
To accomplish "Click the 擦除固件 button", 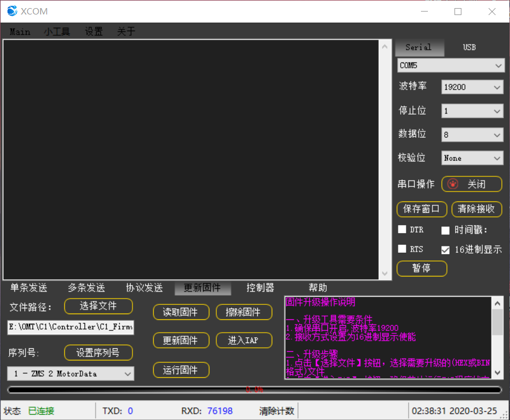I will click(x=244, y=312).
